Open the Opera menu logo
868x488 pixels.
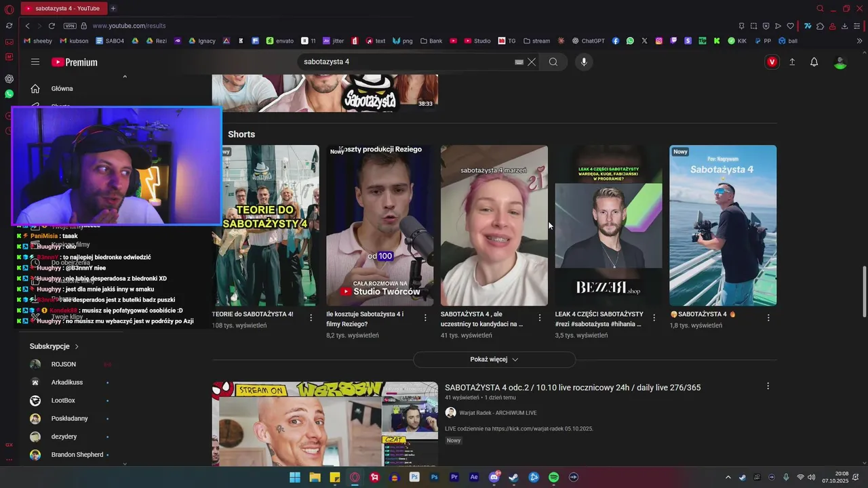(x=9, y=9)
